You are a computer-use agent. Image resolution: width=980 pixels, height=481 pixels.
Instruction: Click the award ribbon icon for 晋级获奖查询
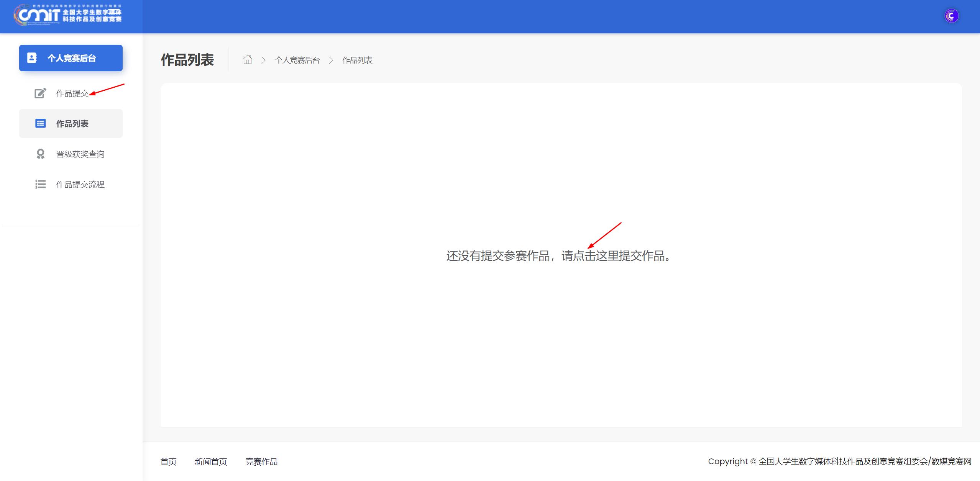[x=40, y=154]
